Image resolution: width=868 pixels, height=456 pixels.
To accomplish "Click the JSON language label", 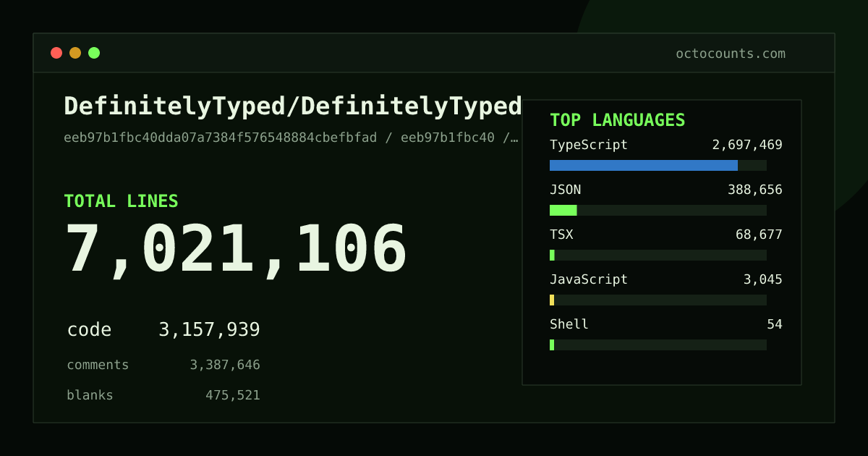I will (566, 190).
